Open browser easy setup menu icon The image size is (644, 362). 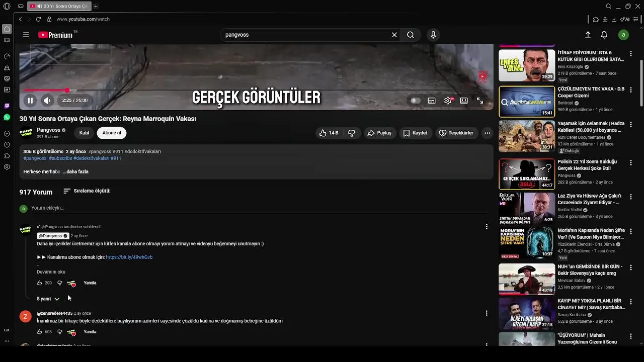click(636, 19)
